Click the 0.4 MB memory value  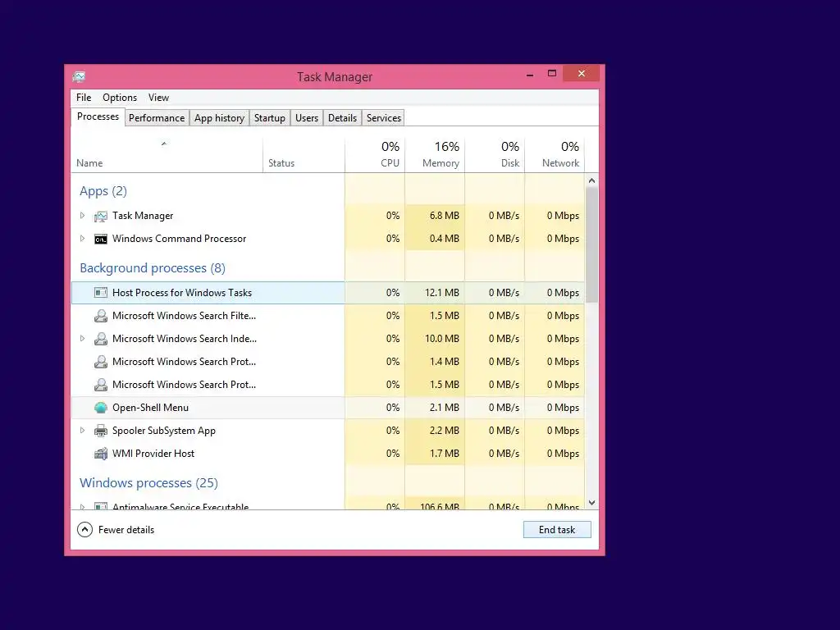444,239
